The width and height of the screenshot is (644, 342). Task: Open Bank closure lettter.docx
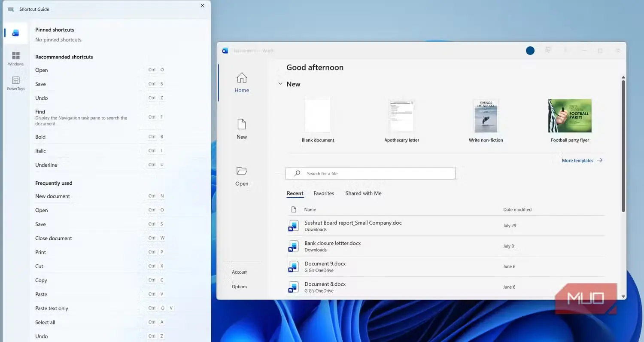tap(333, 243)
